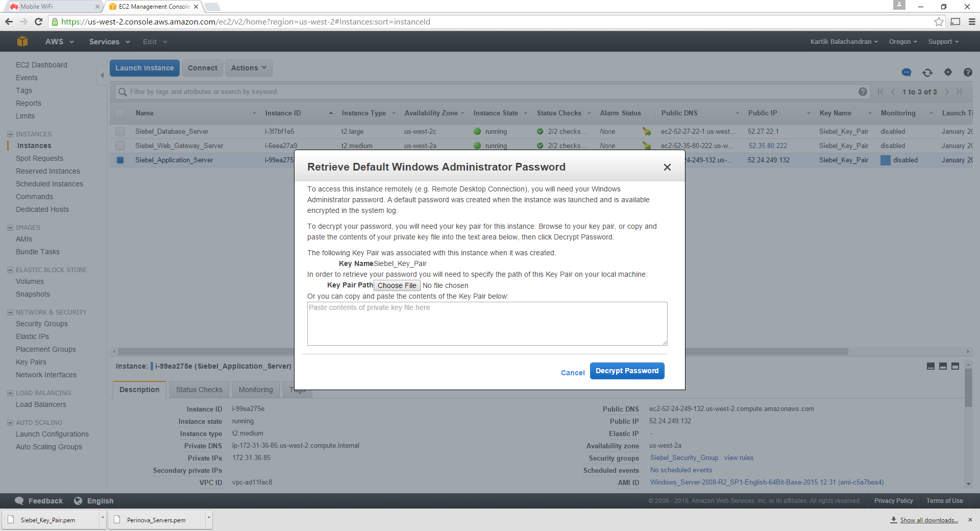The width and height of the screenshot is (980, 531).
Task: Open the Chrome menu icon
Action: 972,21
